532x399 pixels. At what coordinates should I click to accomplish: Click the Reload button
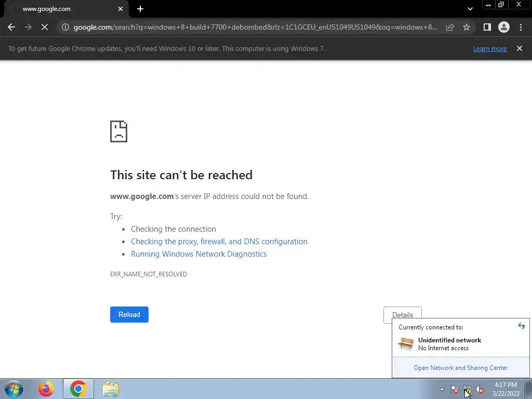129,314
